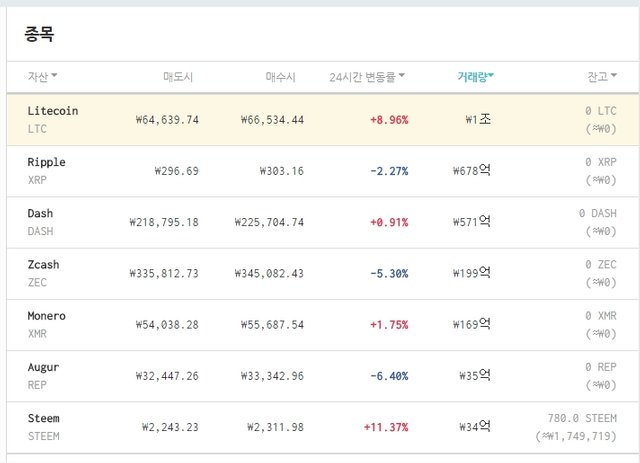Click Zcash volume ₩199억
The width and height of the screenshot is (640, 463).
(x=472, y=273)
